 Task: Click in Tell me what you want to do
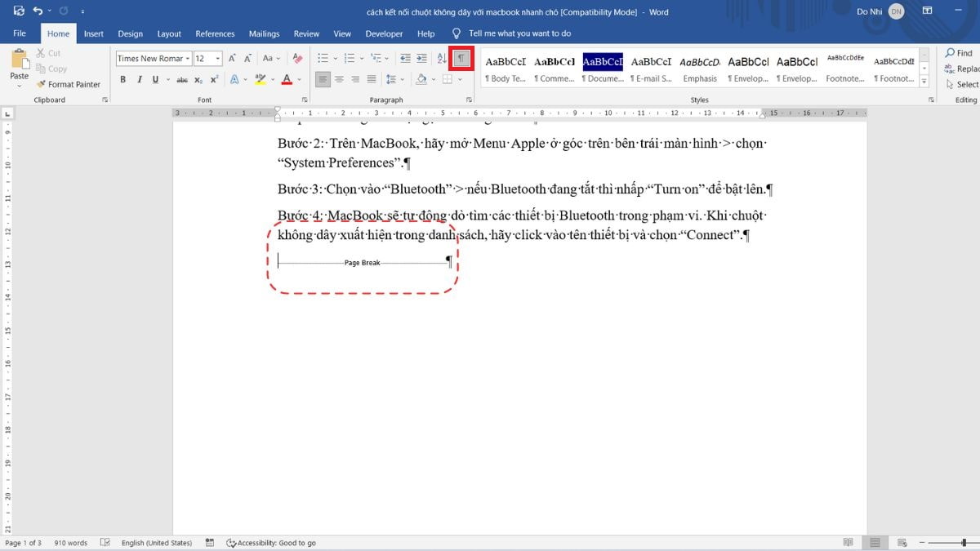[x=519, y=33]
